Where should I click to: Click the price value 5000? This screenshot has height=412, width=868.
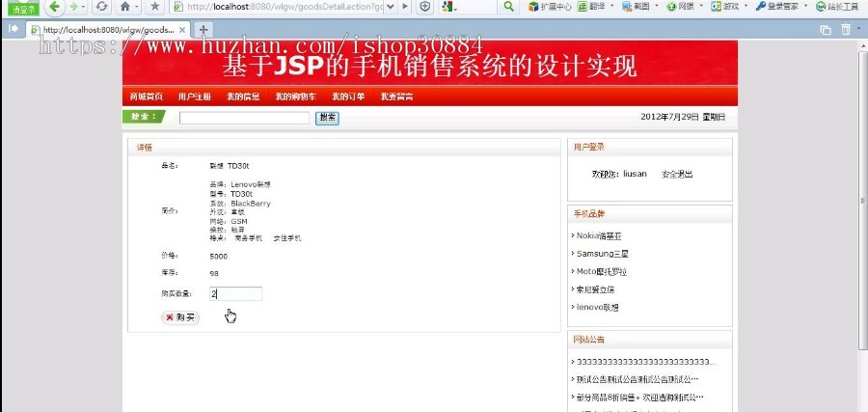[219, 257]
